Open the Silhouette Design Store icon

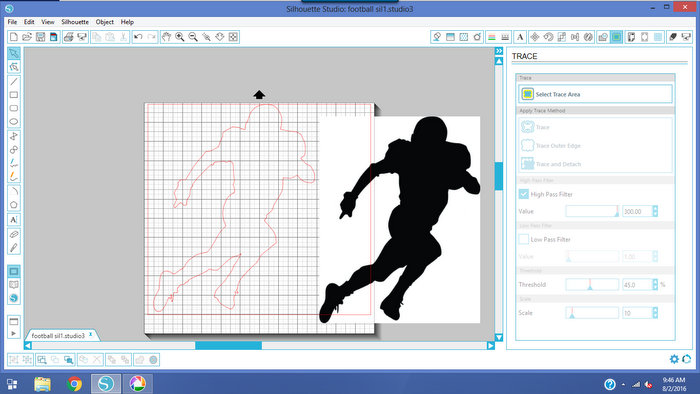tap(14, 298)
